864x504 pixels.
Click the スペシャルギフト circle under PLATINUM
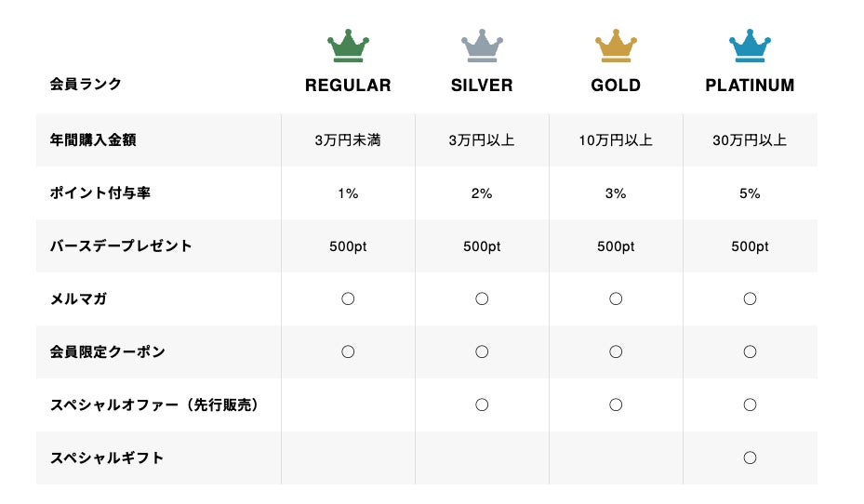click(x=750, y=458)
